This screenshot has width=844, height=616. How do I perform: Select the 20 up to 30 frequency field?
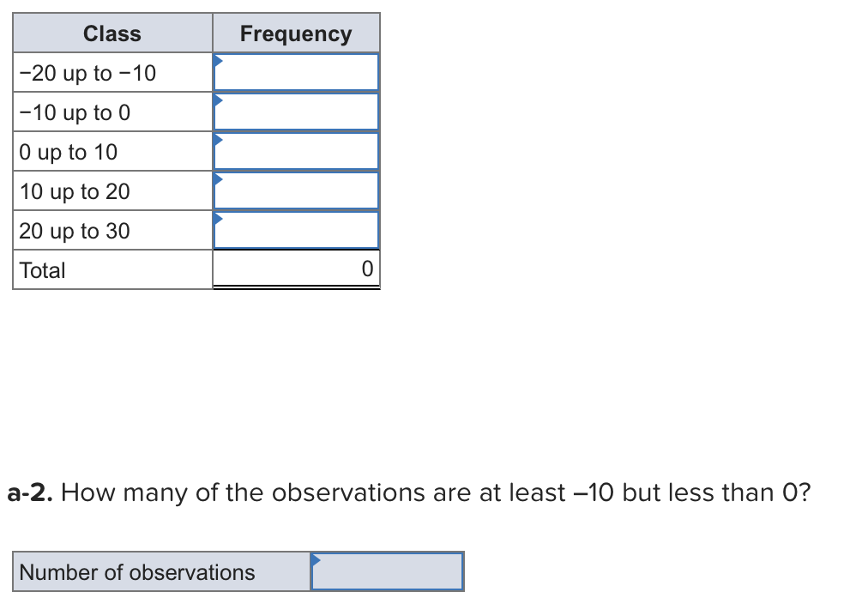click(x=296, y=230)
